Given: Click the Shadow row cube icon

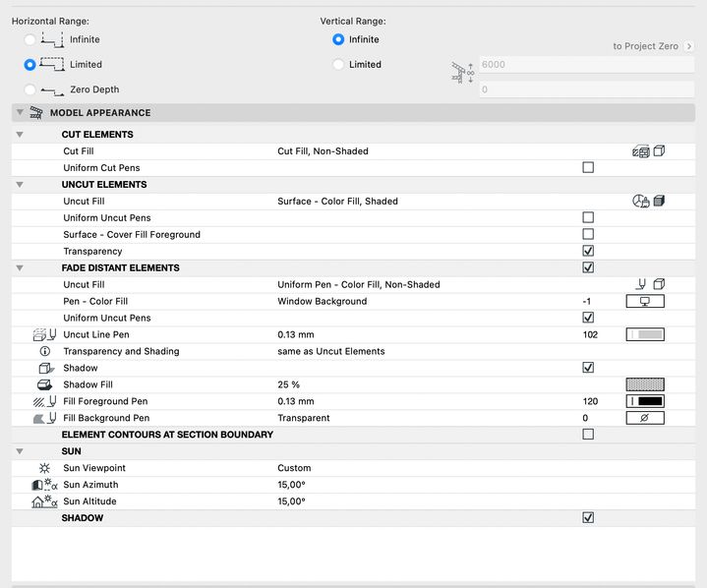Looking at the screenshot, I should [46, 369].
